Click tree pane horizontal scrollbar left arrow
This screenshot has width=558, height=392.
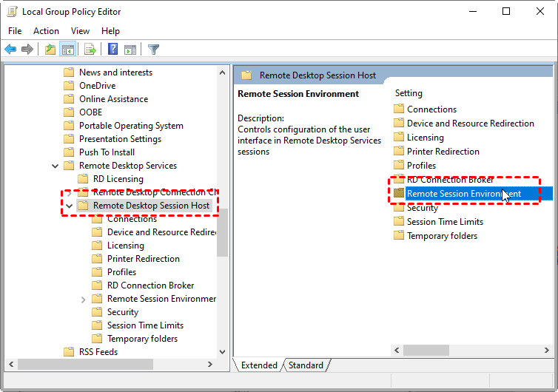point(11,364)
